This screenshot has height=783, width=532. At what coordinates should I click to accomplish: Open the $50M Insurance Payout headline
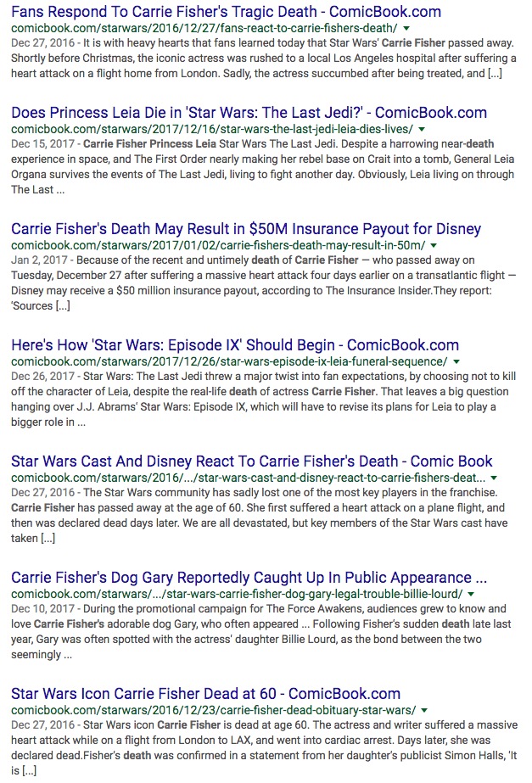pos(245,229)
